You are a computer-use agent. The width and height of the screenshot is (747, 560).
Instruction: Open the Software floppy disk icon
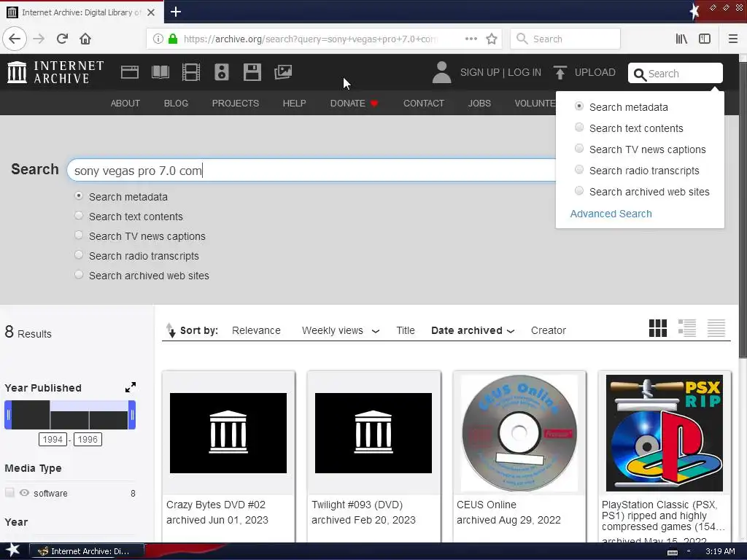[x=252, y=72]
